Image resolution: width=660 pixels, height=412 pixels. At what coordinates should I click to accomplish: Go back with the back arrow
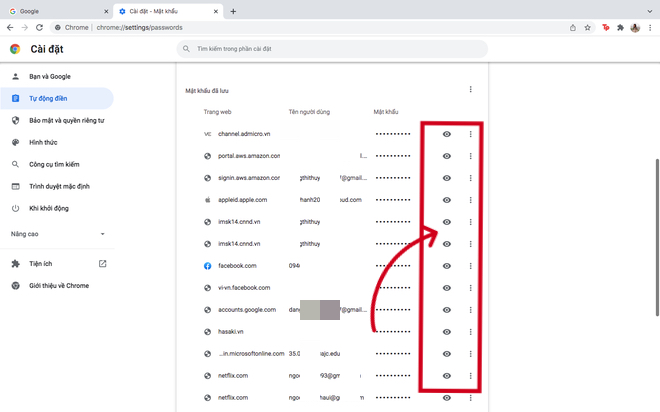click(10, 27)
